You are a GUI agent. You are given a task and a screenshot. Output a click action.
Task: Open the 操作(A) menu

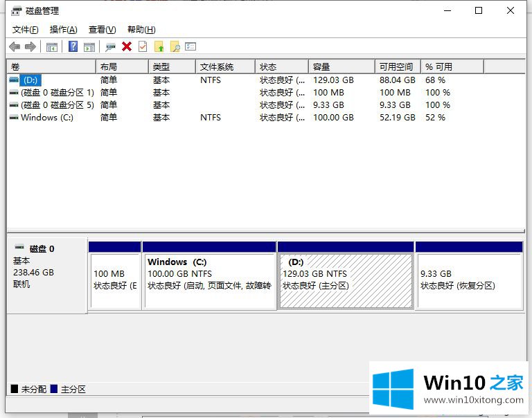tap(64, 30)
